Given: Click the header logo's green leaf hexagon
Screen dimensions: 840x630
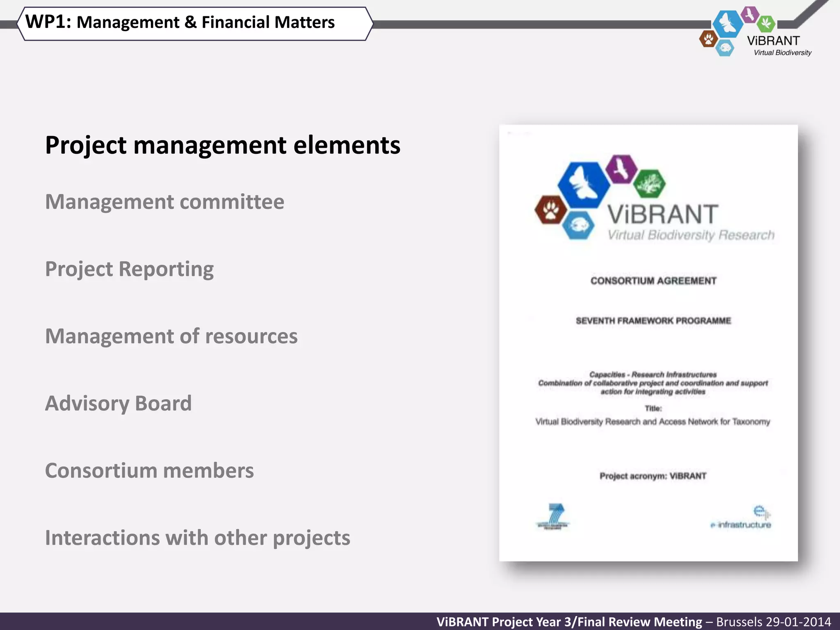Looking at the screenshot, I should tap(766, 23).
